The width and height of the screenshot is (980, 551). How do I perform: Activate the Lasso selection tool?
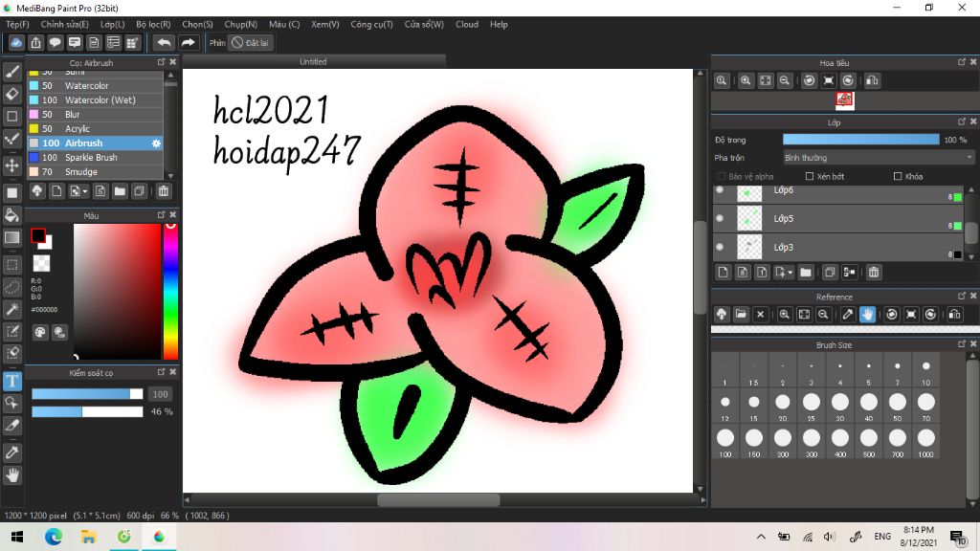coord(11,287)
